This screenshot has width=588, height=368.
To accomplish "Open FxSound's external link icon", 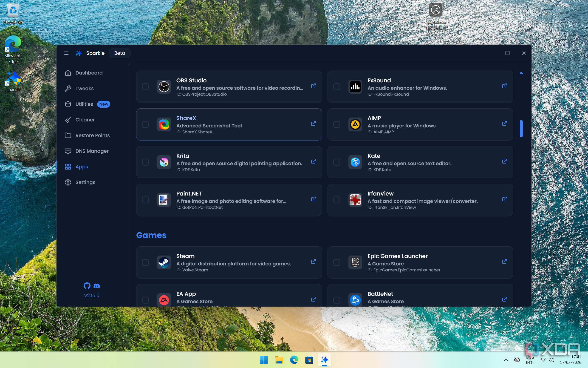I will click(x=505, y=86).
